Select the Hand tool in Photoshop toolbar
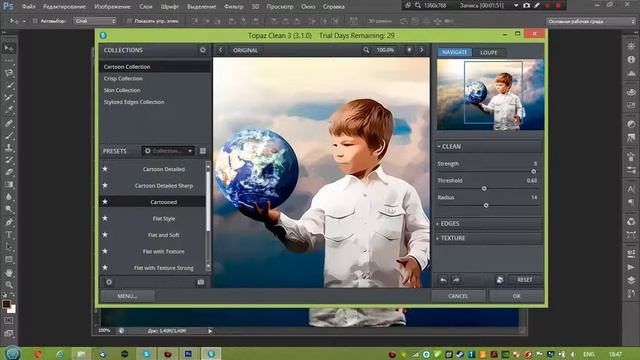640x360 pixels. coord(9,272)
